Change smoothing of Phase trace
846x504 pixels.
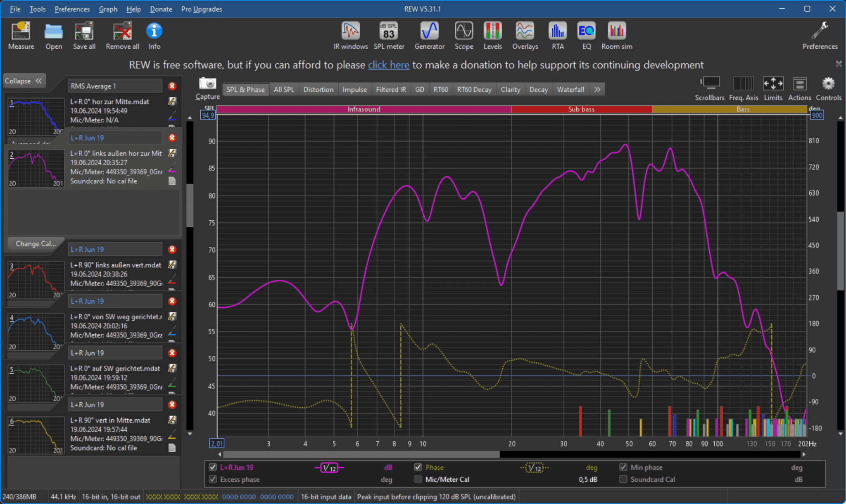(535, 468)
